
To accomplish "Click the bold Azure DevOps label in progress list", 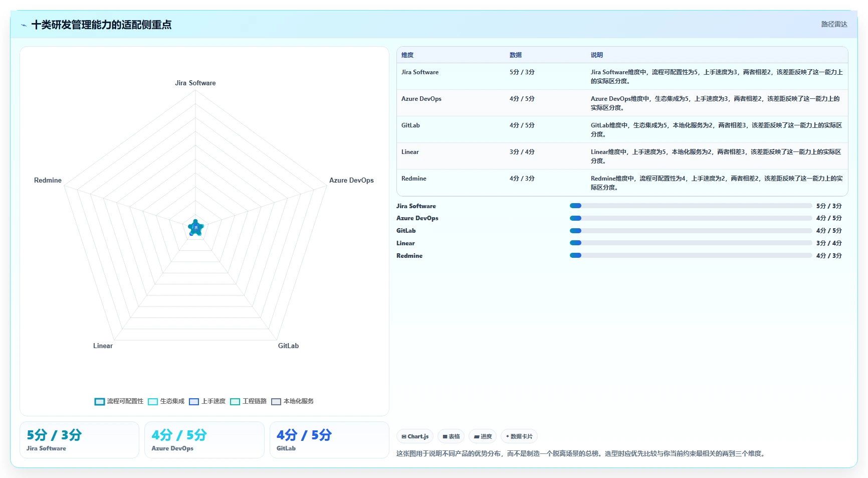I will tap(417, 218).
